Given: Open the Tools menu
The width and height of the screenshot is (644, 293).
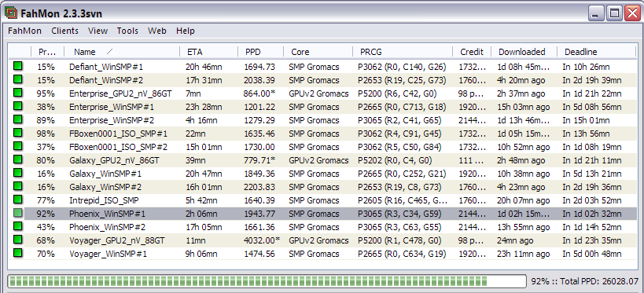Looking at the screenshot, I should [x=127, y=31].
